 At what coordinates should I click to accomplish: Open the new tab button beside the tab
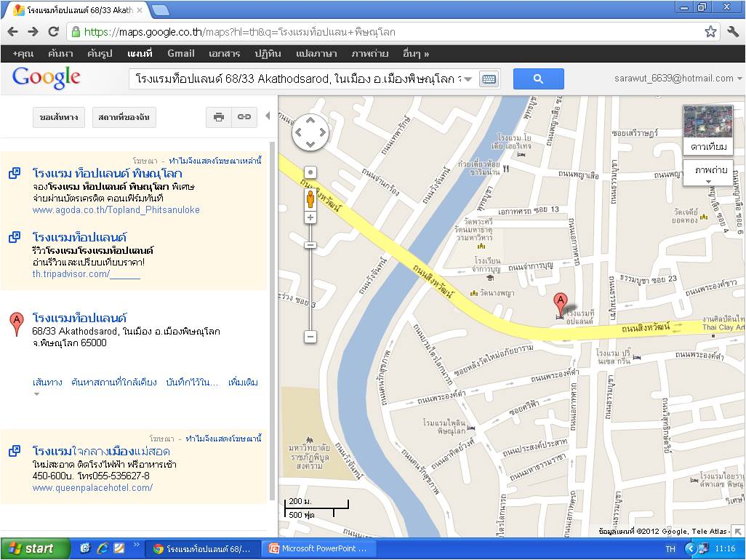click(160, 9)
